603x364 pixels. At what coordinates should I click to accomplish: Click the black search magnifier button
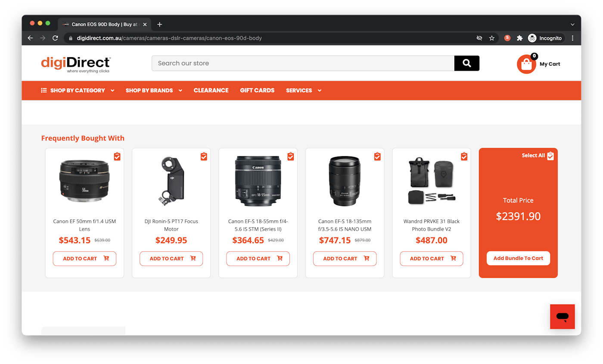467,63
